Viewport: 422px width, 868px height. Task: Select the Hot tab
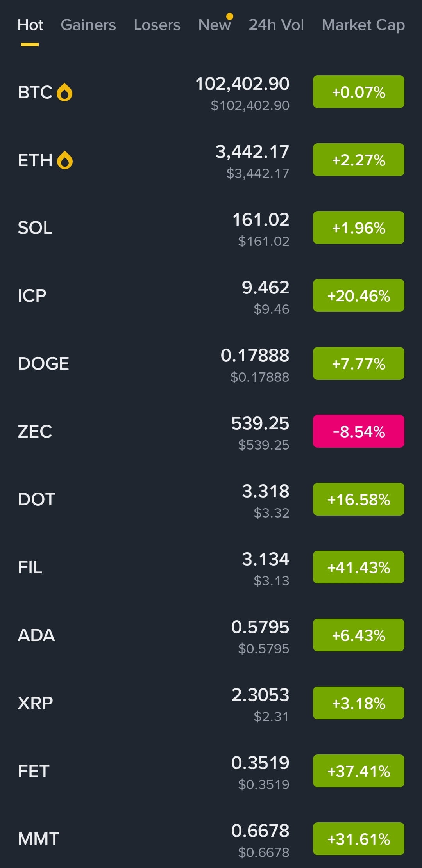click(x=30, y=25)
